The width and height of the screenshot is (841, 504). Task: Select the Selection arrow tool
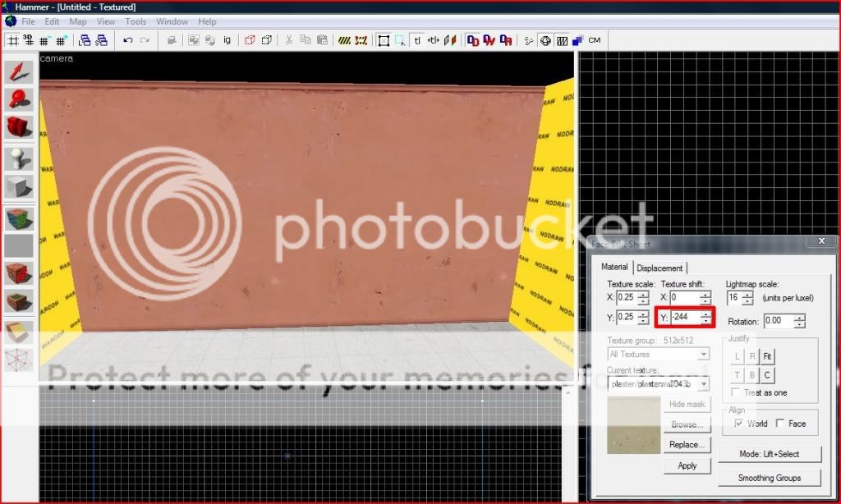point(19,72)
